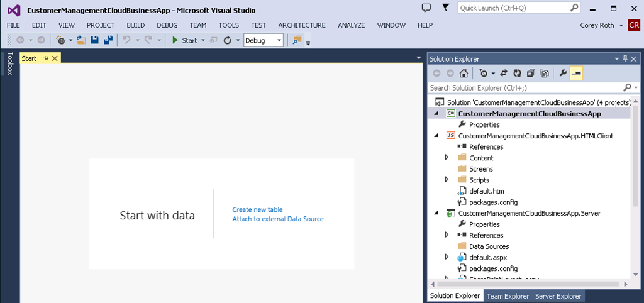Open document tab list dropdown arrow

pos(418,57)
